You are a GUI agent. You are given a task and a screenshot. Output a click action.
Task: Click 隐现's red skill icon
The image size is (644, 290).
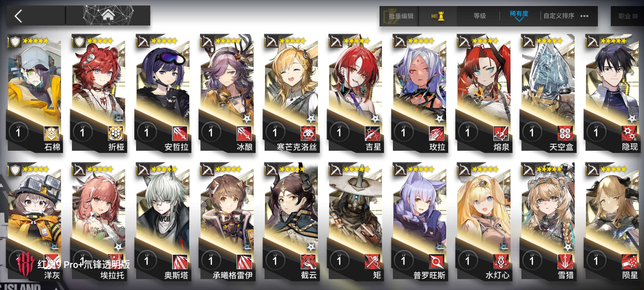[629, 133]
